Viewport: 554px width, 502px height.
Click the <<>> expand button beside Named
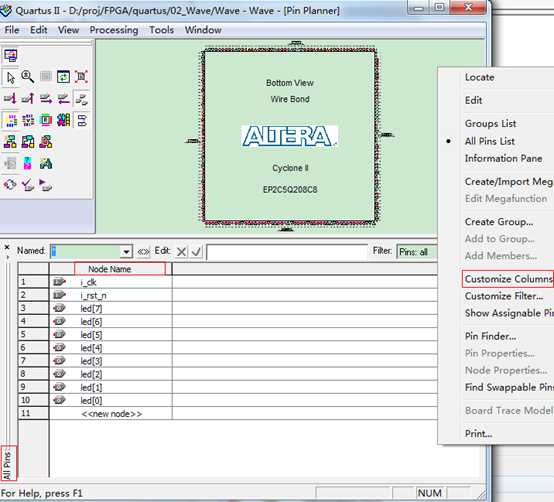[x=143, y=252]
